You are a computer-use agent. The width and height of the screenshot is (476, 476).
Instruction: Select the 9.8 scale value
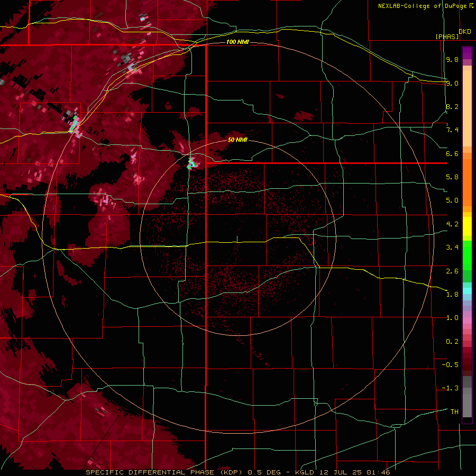[x=452, y=59]
